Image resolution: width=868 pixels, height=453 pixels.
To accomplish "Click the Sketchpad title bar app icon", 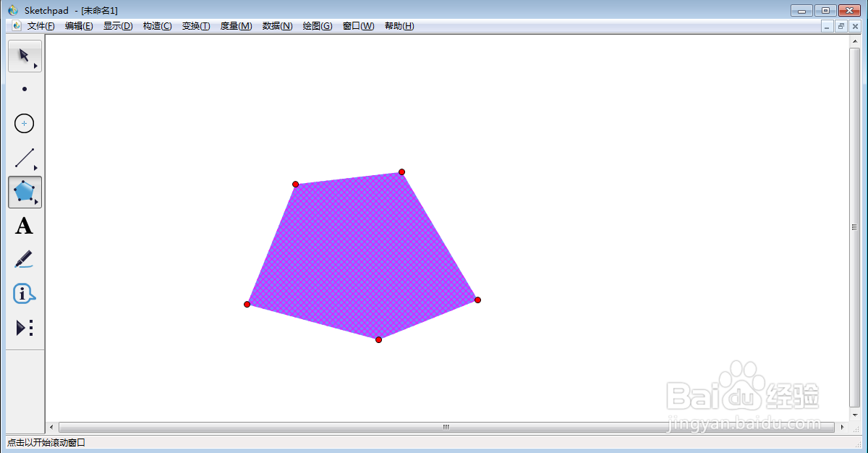I will click(12, 10).
